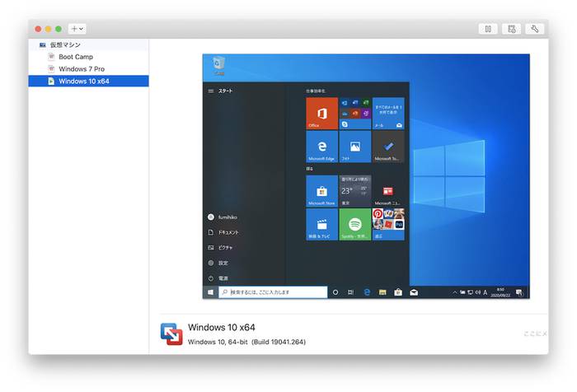
Task: Open the Action Center notification icon
Action: coord(519,292)
